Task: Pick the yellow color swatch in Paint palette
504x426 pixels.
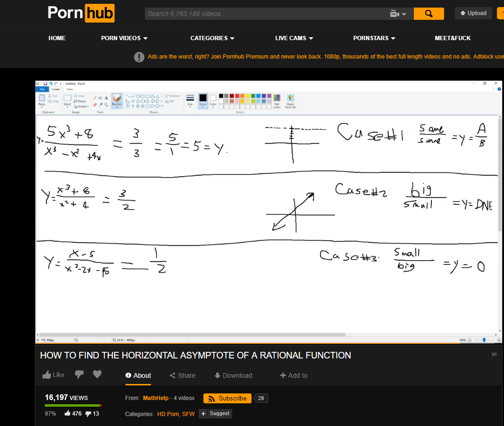Action: tap(247, 96)
